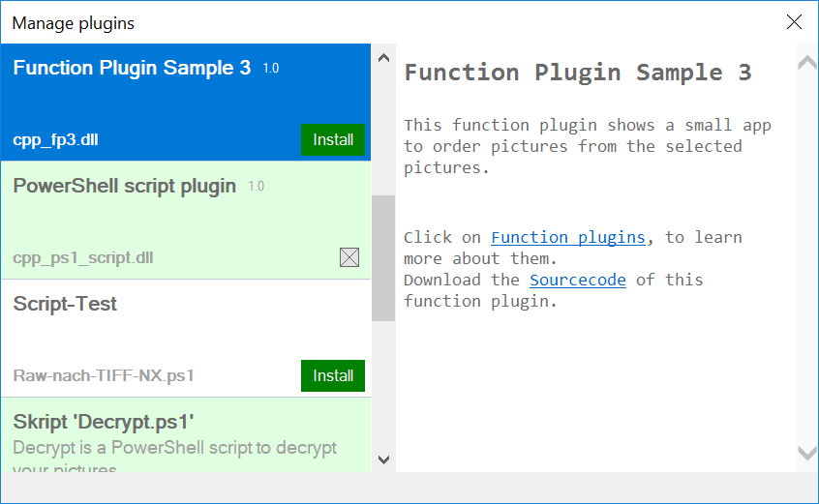Select the Skript 'Decrypt.ps1' entry
The height and width of the screenshot is (504, 819).
(105, 422)
